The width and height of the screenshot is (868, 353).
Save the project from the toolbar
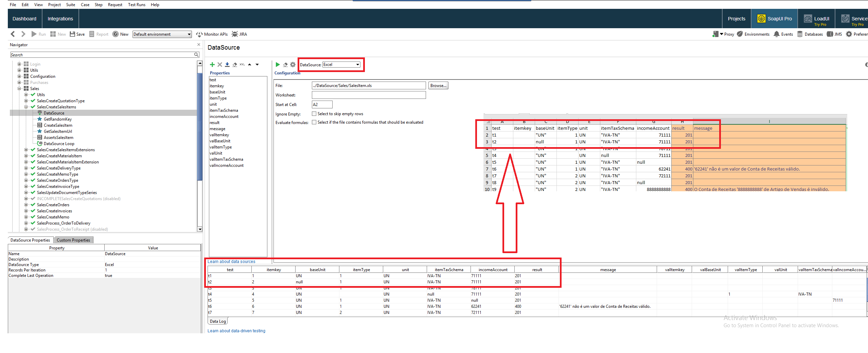point(77,34)
